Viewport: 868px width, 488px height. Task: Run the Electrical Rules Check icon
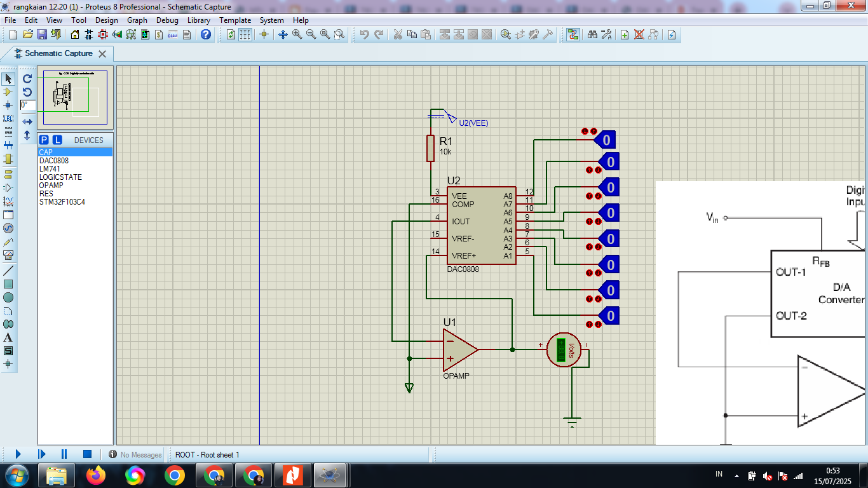pyautogui.click(x=672, y=34)
